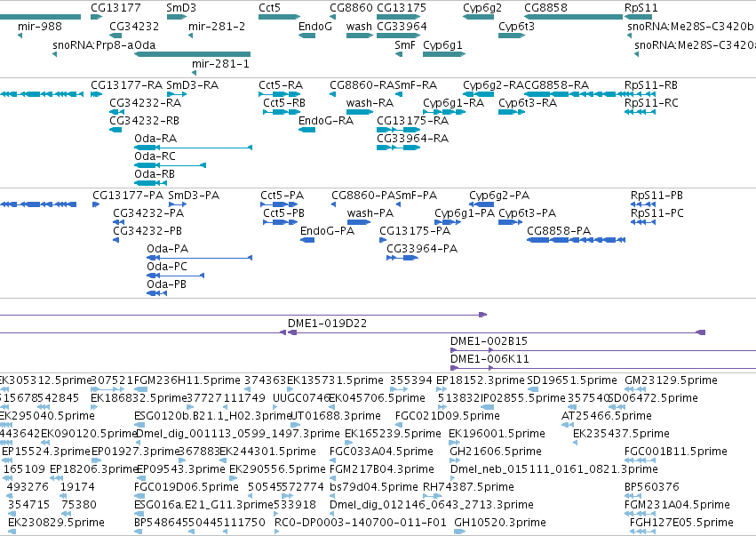Select the EndoG-RA transcript label

[x=326, y=121]
